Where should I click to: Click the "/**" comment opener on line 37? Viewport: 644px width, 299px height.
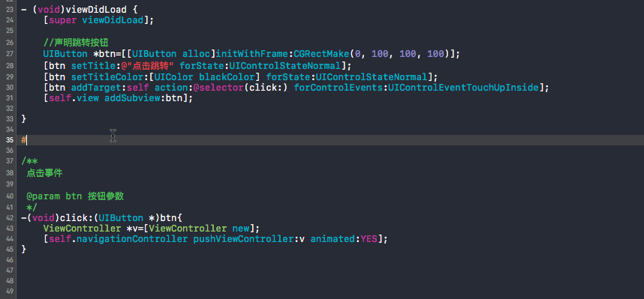(x=29, y=162)
